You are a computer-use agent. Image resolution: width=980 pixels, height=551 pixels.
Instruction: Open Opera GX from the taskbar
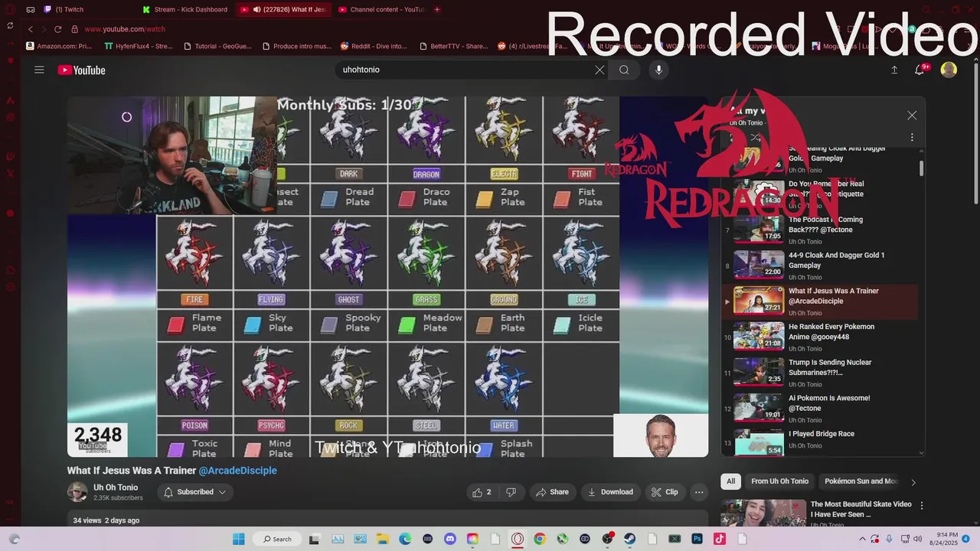[x=518, y=539]
